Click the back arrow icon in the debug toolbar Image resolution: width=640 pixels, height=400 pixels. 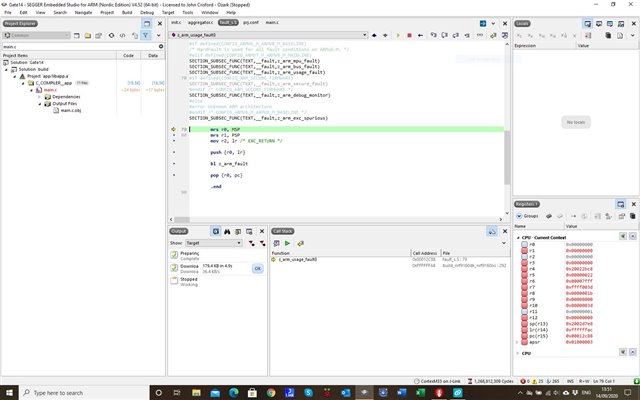click(x=420, y=36)
